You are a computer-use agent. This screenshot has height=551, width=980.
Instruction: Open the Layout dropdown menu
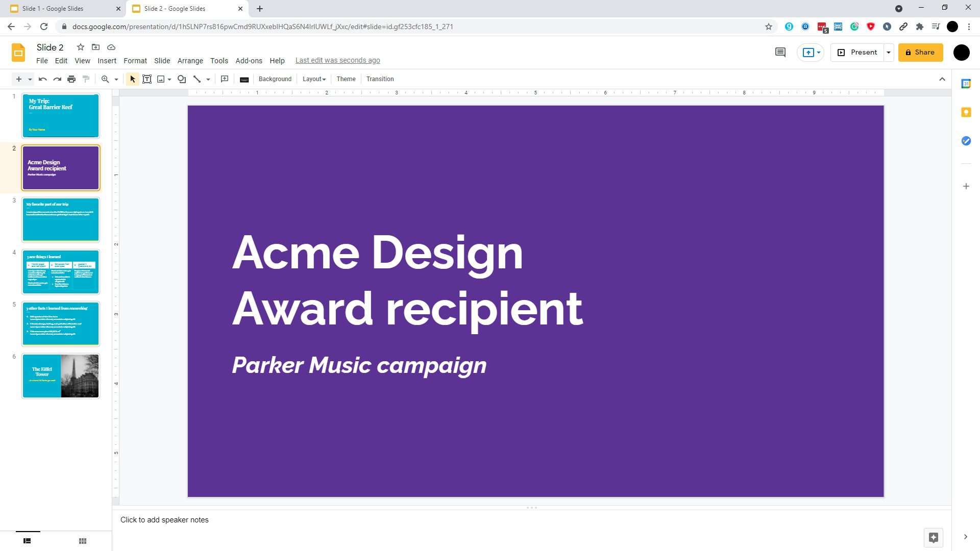(x=313, y=79)
